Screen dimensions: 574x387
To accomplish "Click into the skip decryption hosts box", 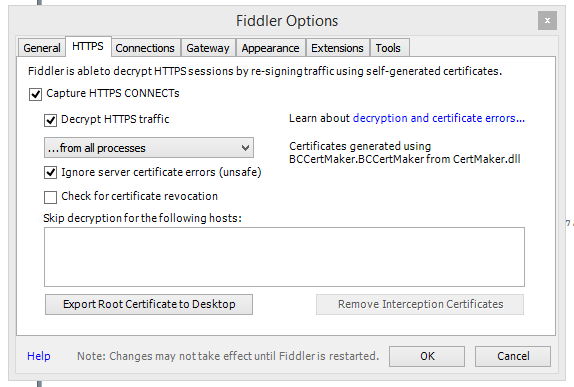I will [x=284, y=257].
